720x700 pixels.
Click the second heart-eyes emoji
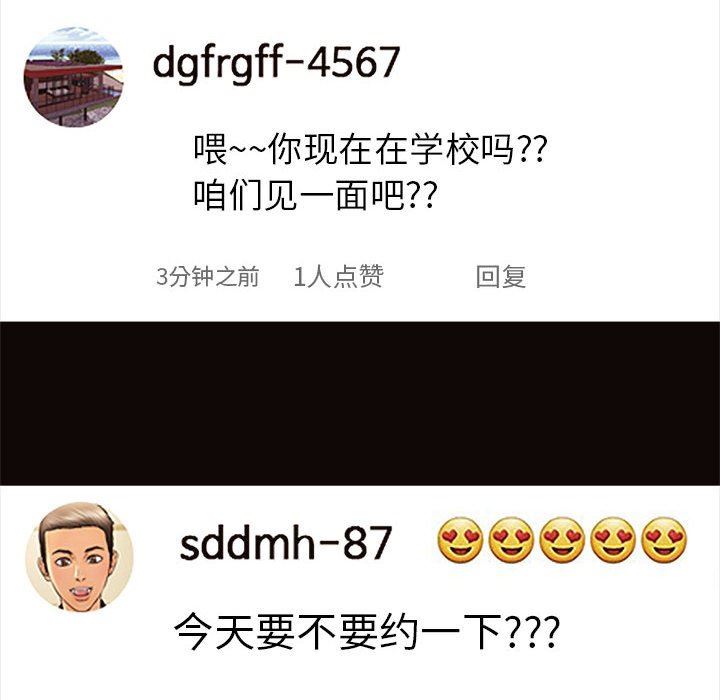pos(511,540)
